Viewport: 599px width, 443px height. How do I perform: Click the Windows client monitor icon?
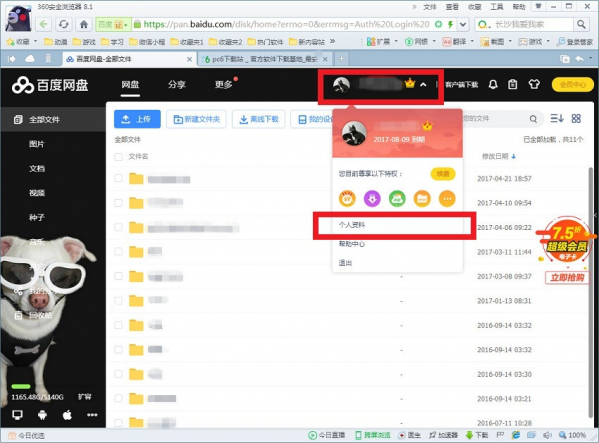pyautogui.click(x=17, y=415)
